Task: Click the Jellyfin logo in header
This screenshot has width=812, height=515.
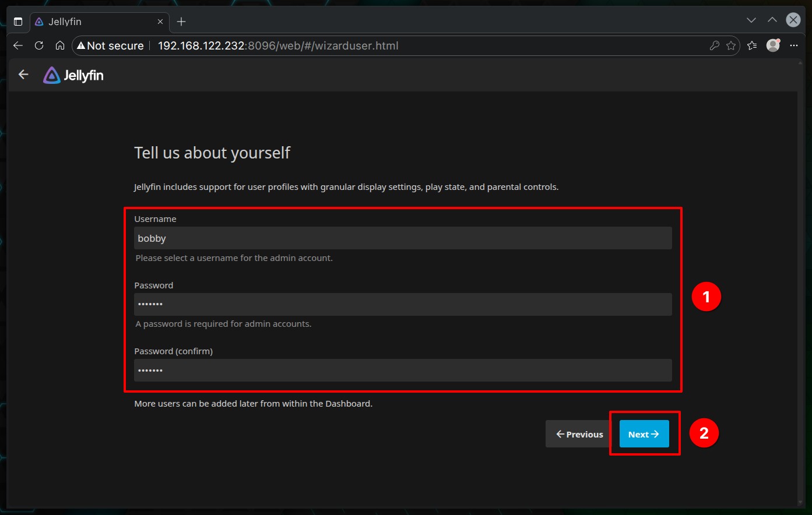Action: coord(73,75)
